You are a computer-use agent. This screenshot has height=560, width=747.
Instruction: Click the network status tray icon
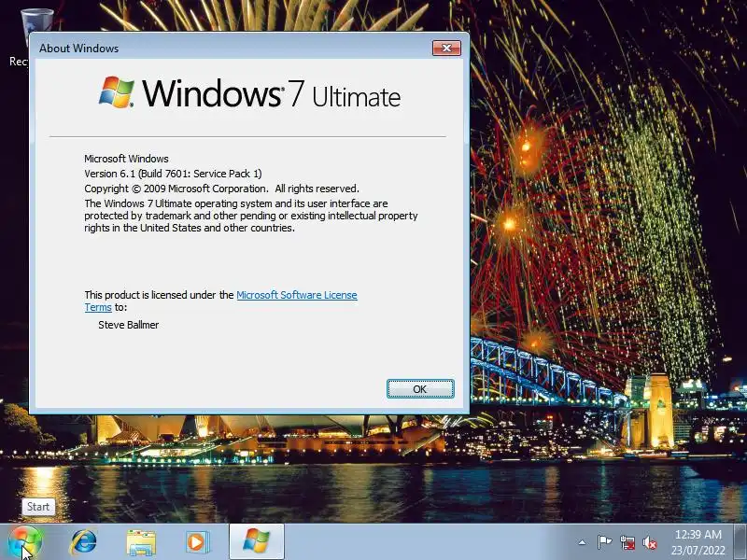[627, 542]
